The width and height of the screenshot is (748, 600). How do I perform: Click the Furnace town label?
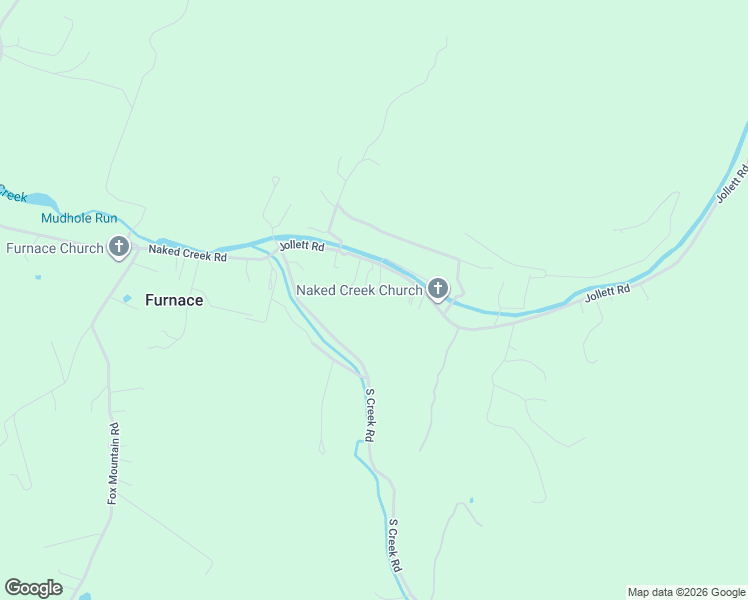pyautogui.click(x=174, y=300)
